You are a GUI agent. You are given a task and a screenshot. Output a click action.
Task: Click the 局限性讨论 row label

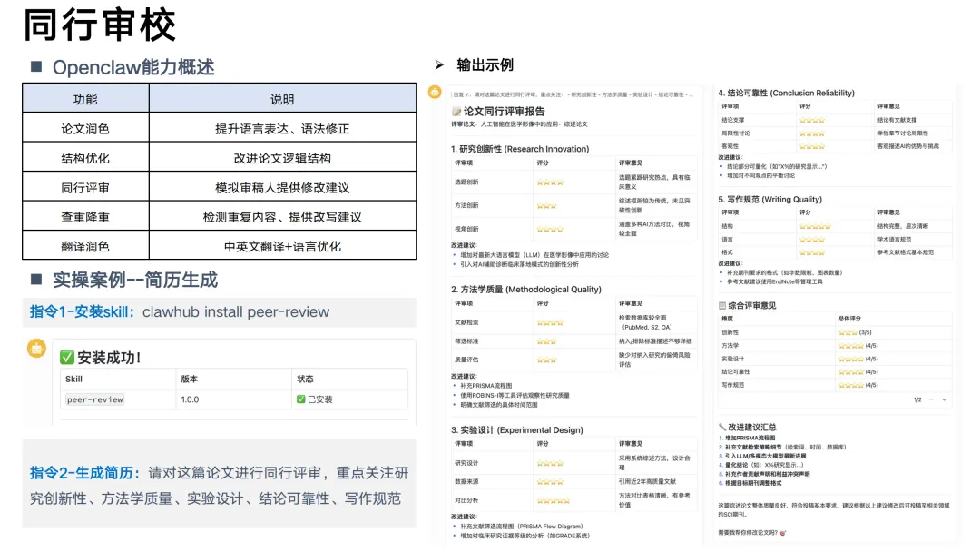tap(736, 133)
